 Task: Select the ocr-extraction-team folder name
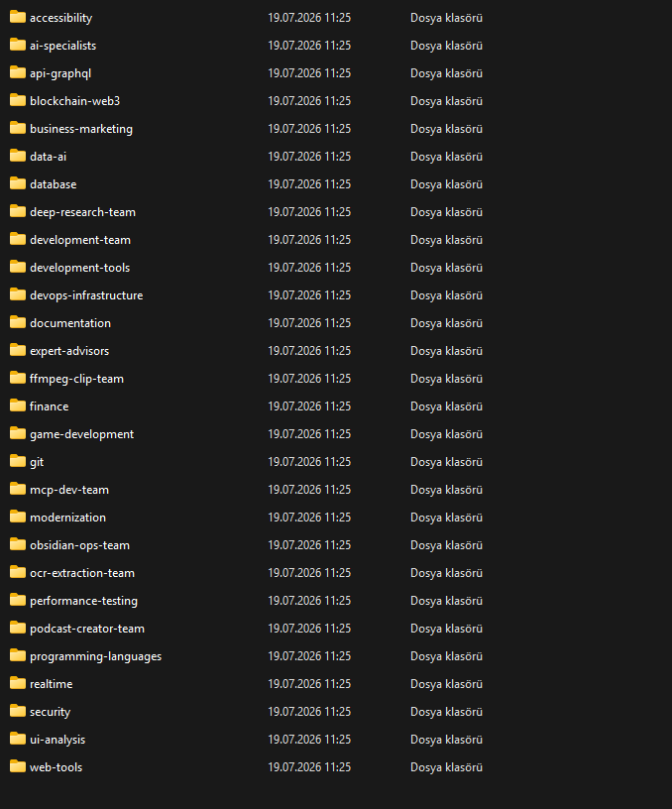pyautogui.click(x=82, y=573)
